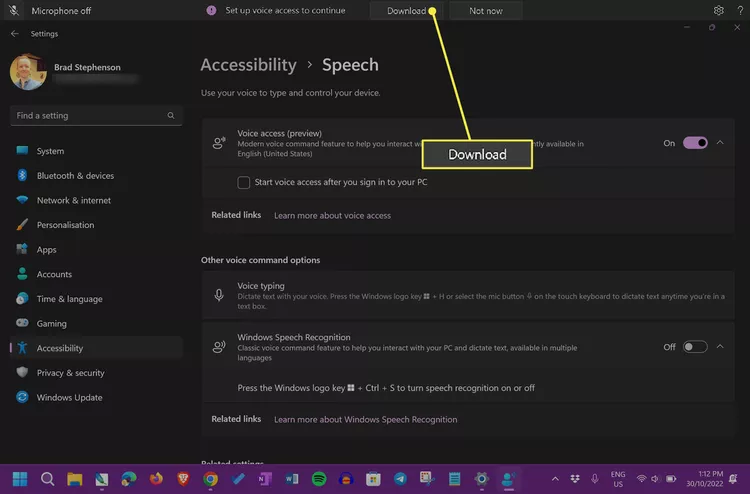This screenshot has height=494, width=750.
Task: Open notification bell in system tray
Action: pos(733,479)
